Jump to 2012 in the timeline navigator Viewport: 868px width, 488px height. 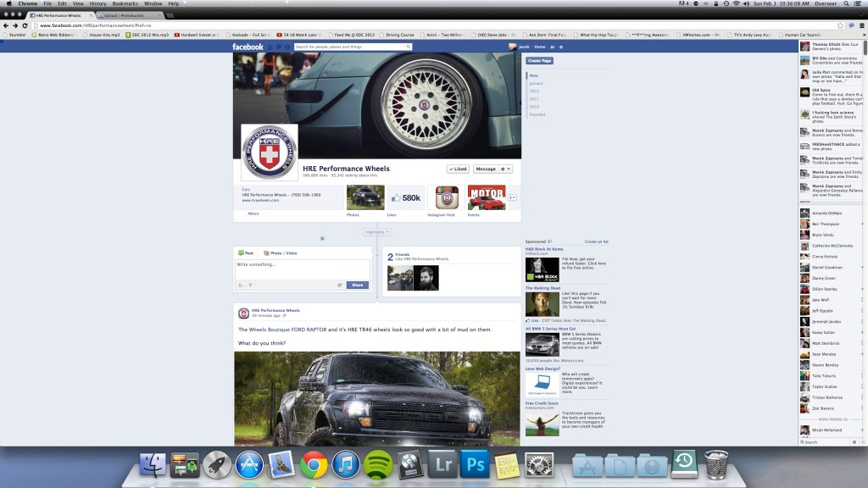pyautogui.click(x=534, y=91)
